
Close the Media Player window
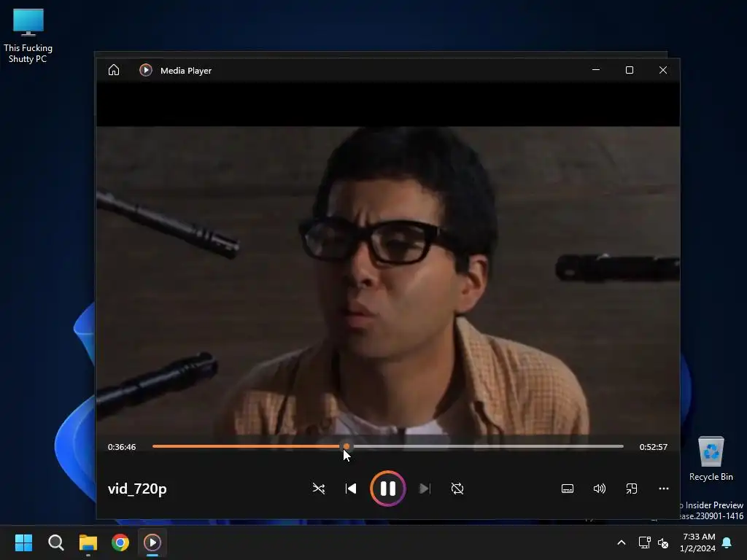point(662,70)
